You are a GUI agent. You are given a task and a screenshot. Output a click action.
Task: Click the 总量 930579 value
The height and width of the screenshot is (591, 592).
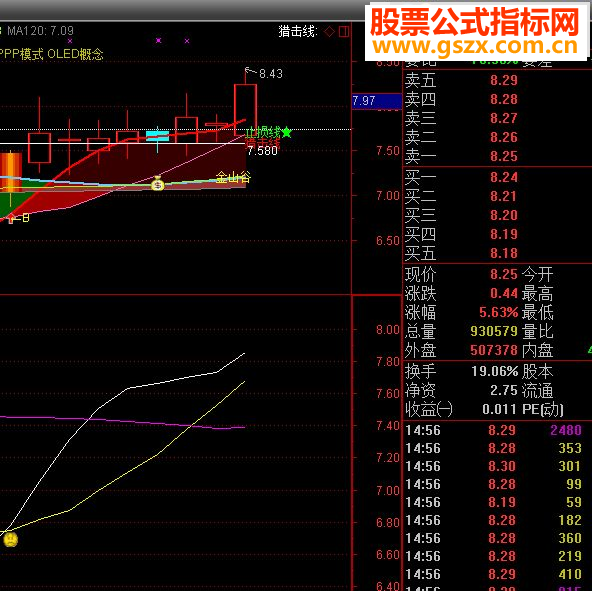pyautogui.click(x=494, y=331)
